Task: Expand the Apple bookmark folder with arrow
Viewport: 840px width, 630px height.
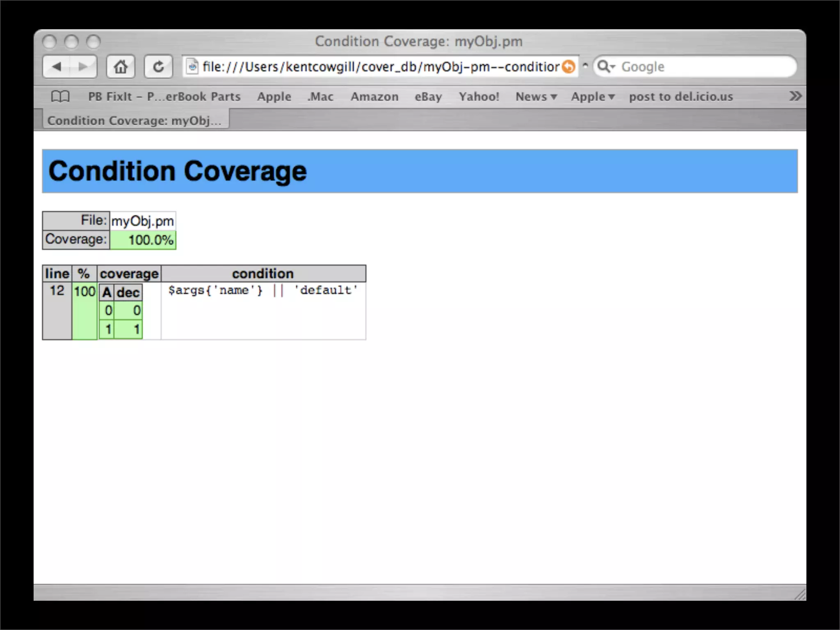Action: coord(593,97)
